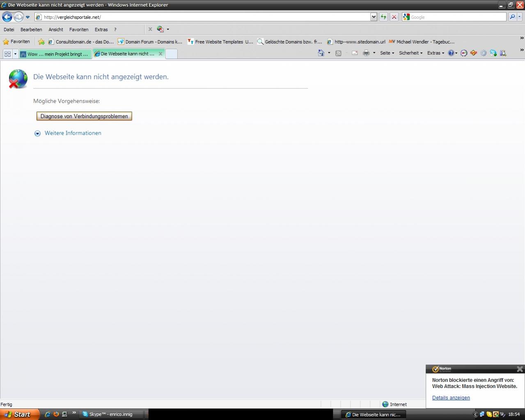Open the Seite dropdown menu
The height and width of the screenshot is (420, 525).
coord(387,53)
